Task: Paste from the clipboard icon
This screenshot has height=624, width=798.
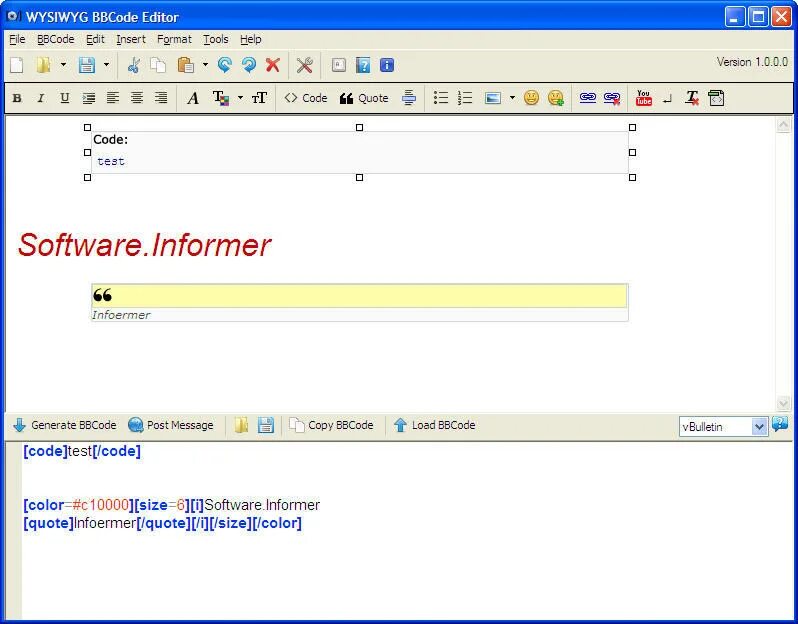Action: click(x=186, y=65)
